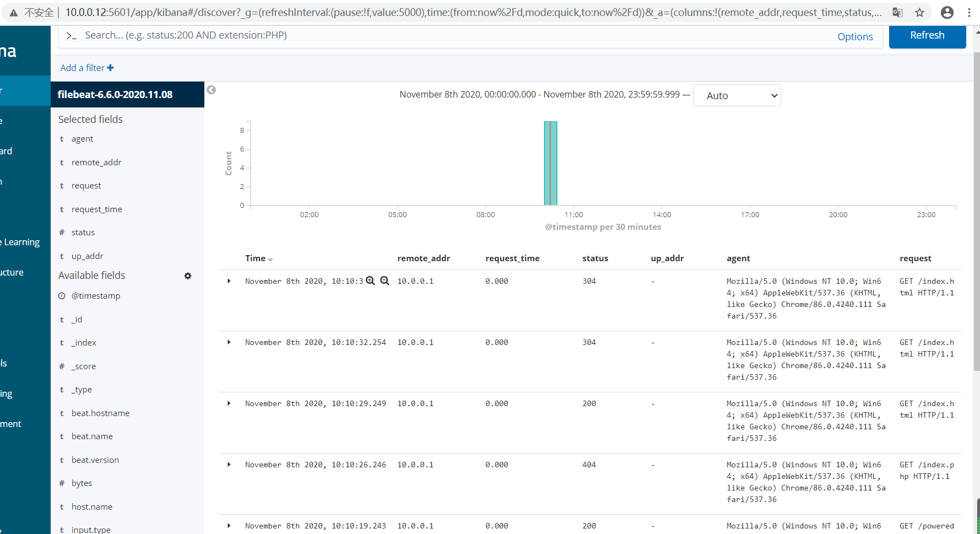Collapse the fields sidebar arrow icon
Viewport: 980px width, 534px height.
pyautogui.click(x=211, y=90)
